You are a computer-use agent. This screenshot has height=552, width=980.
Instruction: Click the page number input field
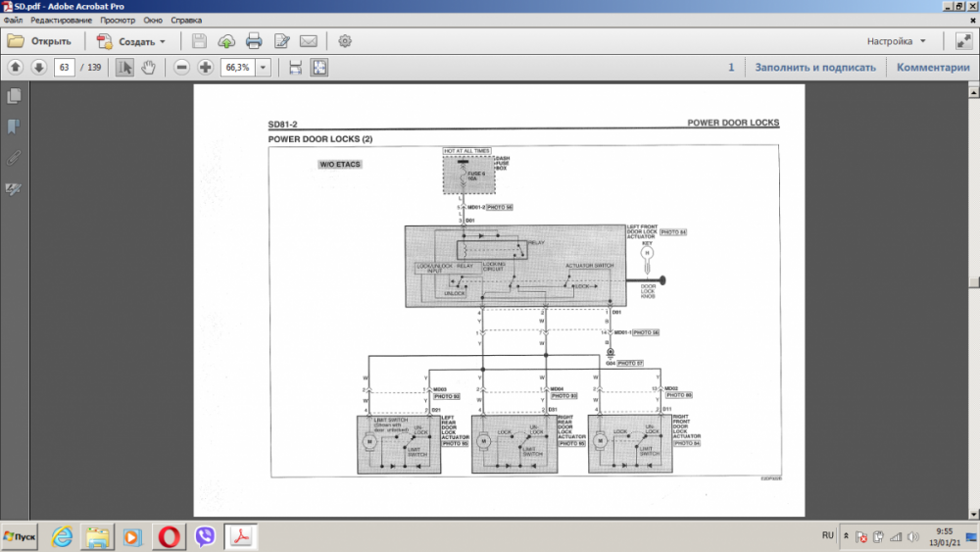(x=65, y=68)
